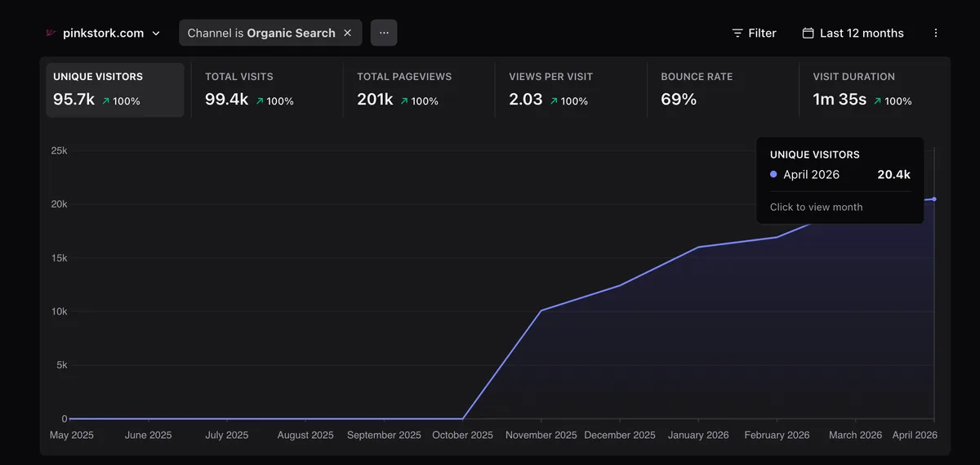Click the 95.7k unique visitors value
The image size is (980, 465).
click(x=74, y=100)
